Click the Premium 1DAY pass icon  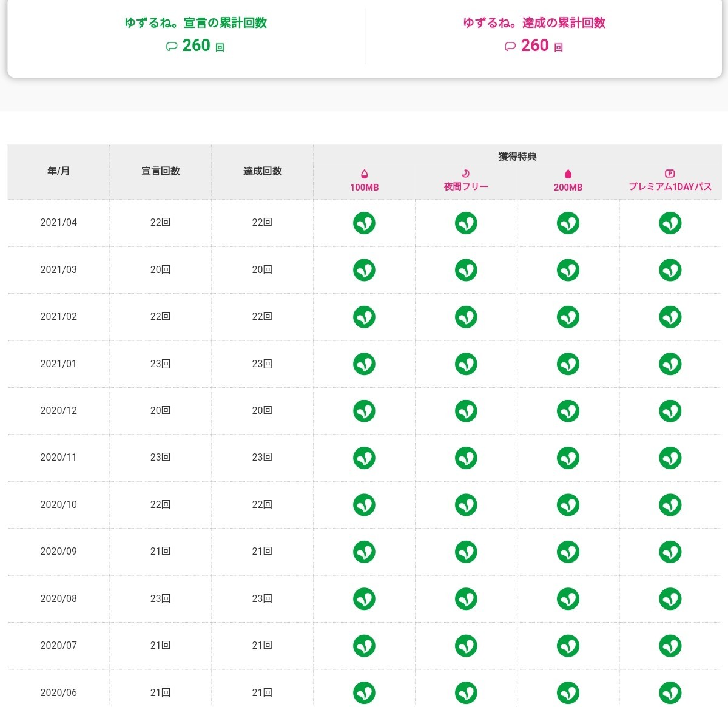[x=670, y=174]
